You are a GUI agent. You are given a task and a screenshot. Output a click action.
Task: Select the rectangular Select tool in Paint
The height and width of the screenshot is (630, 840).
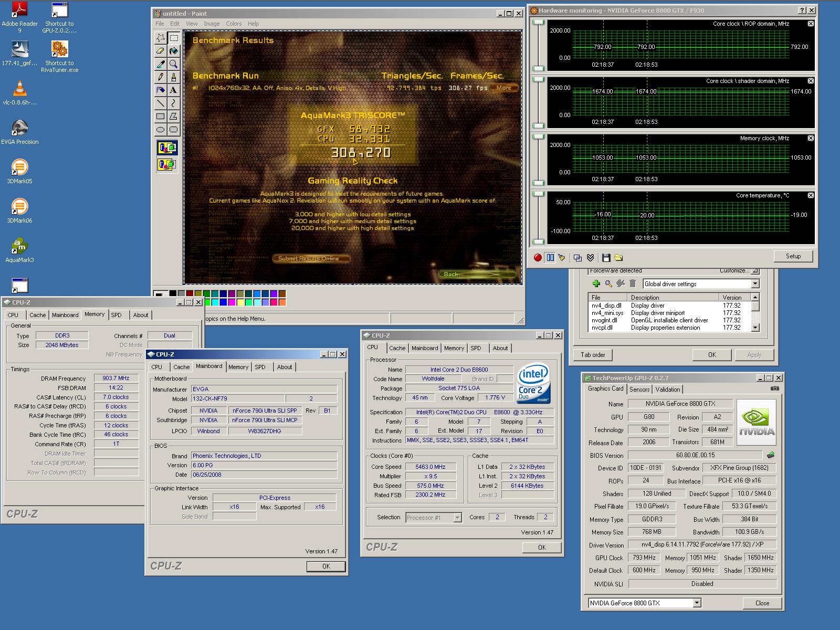click(x=173, y=38)
